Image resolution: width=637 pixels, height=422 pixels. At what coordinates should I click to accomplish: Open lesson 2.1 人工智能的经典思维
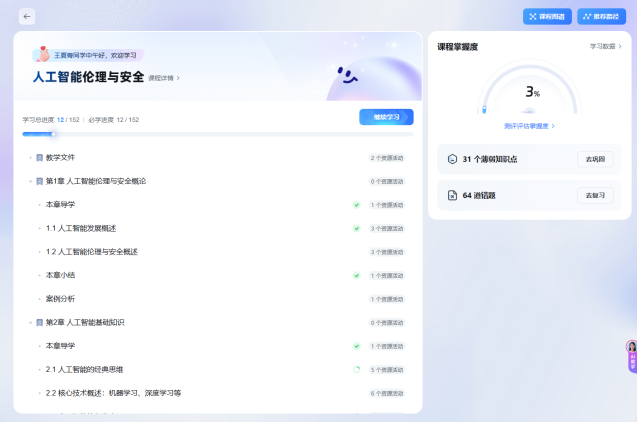(84, 370)
